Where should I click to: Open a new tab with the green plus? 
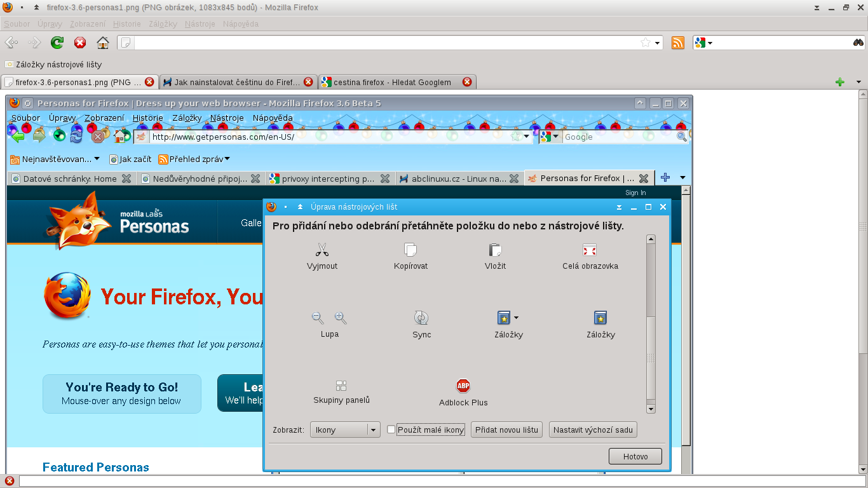(840, 82)
